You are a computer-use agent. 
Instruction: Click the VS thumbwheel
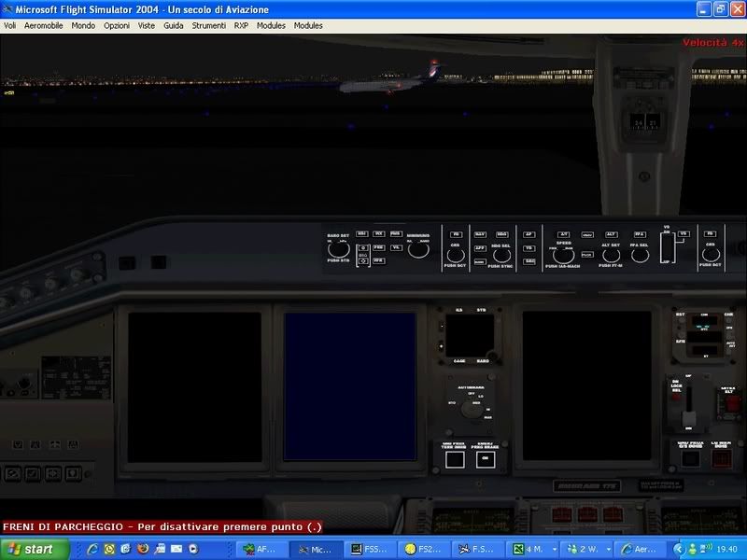[x=668, y=247]
